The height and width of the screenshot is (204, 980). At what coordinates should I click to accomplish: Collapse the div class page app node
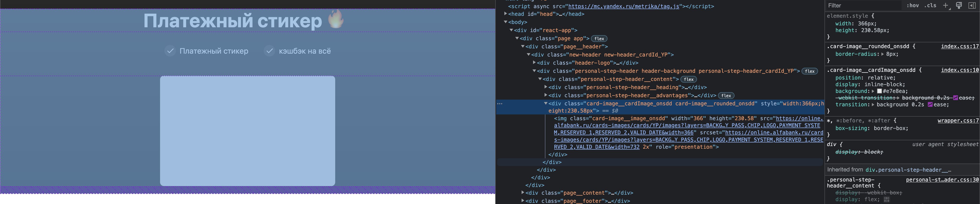(517, 38)
